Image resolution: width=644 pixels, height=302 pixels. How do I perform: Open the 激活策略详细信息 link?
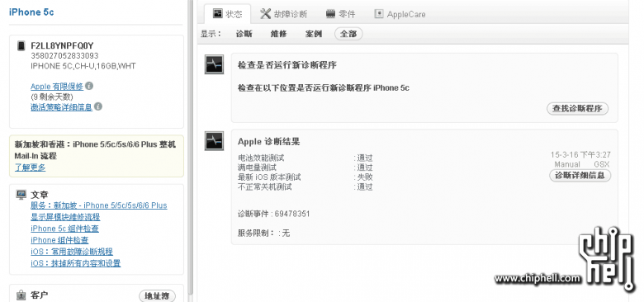pyautogui.click(x=61, y=106)
